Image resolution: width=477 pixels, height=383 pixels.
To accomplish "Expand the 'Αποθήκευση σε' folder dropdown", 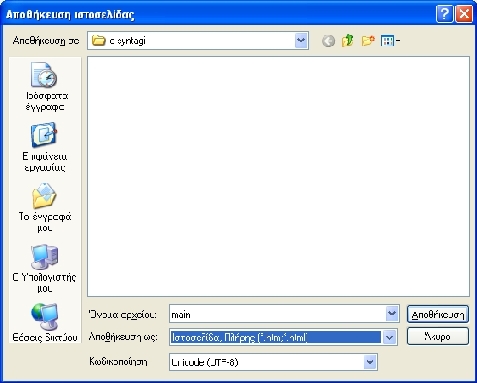I will coord(301,41).
